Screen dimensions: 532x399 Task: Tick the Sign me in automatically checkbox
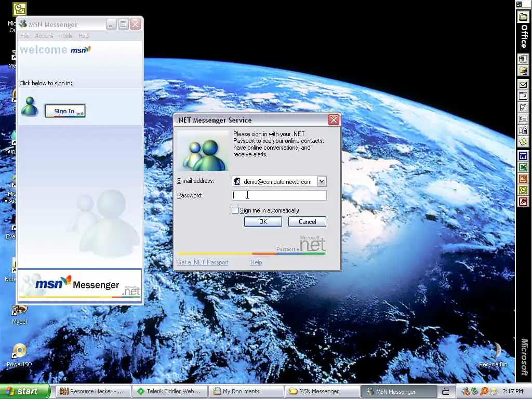235,210
